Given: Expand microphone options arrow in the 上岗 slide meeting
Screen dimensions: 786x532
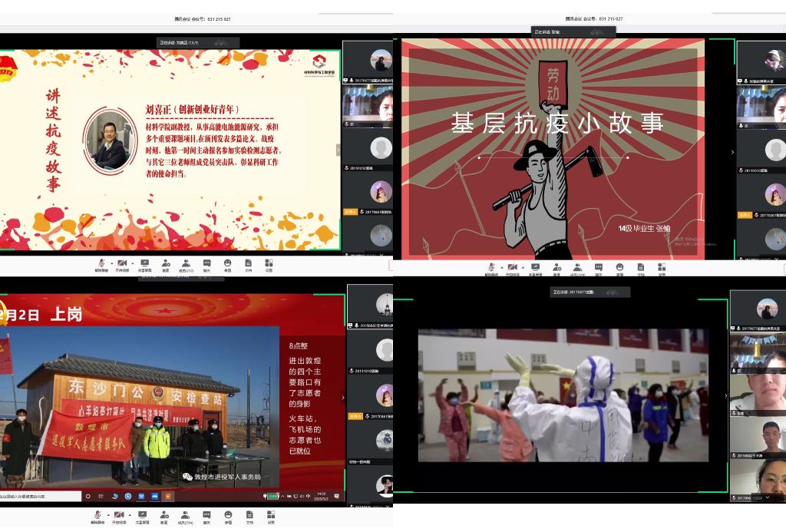Looking at the screenshot, I should [x=107, y=515].
